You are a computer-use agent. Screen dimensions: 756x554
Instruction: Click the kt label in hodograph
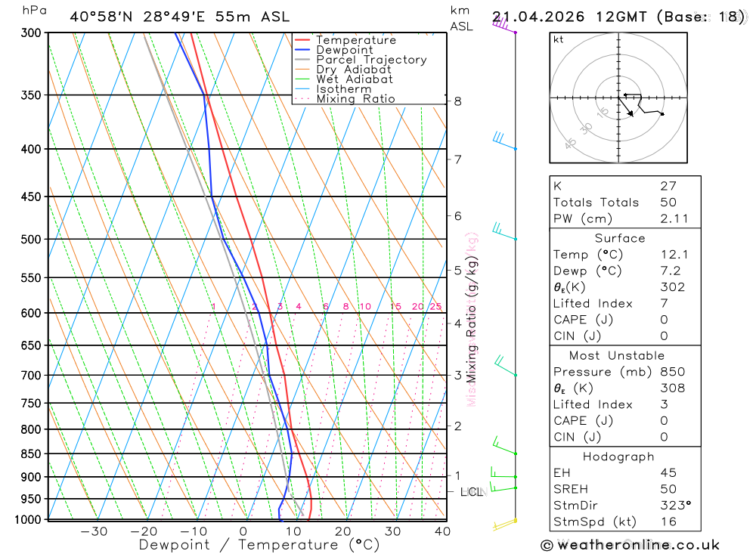(x=559, y=39)
